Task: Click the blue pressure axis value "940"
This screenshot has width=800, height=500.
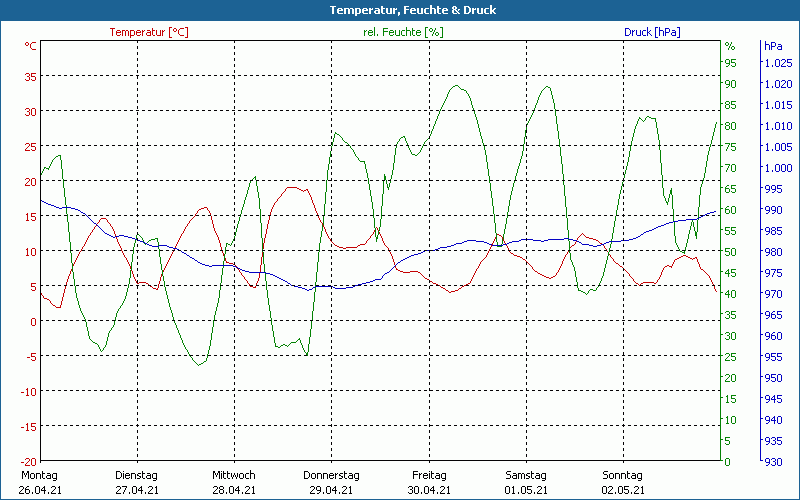Action: click(x=773, y=420)
